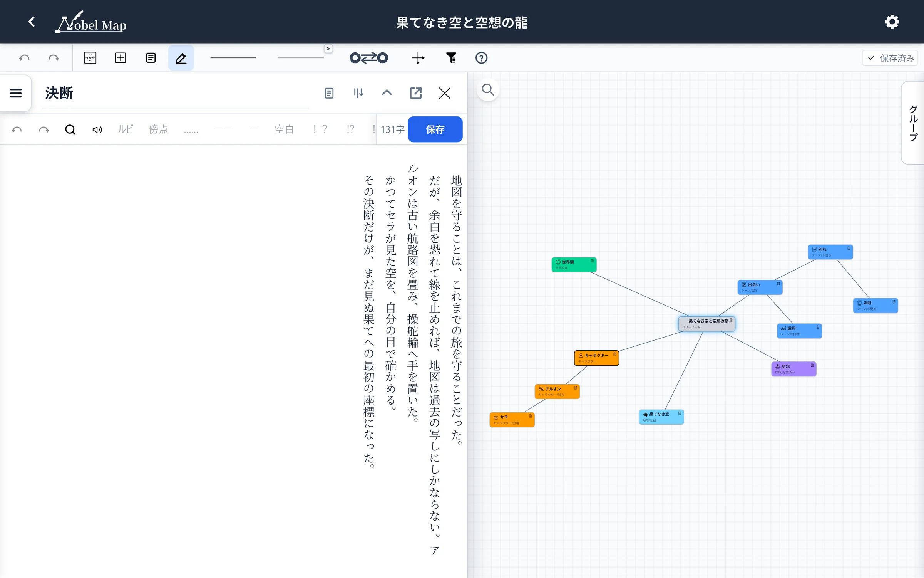Image resolution: width=924 pixels, height=578 pixels.
Task: Open the text document toolbar icon
Action: pyautogui.click(x=151, y=58)
